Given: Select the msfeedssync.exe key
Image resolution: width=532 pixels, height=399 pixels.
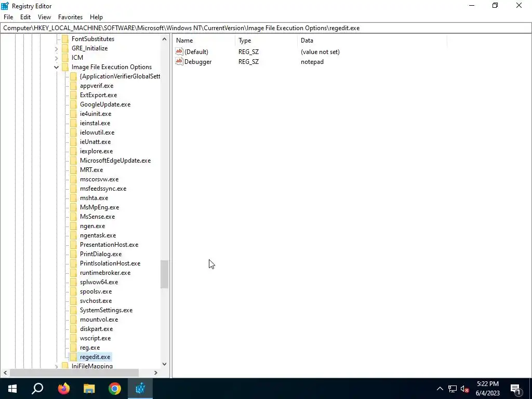Looking at the screenshot, I should point(103,189).
